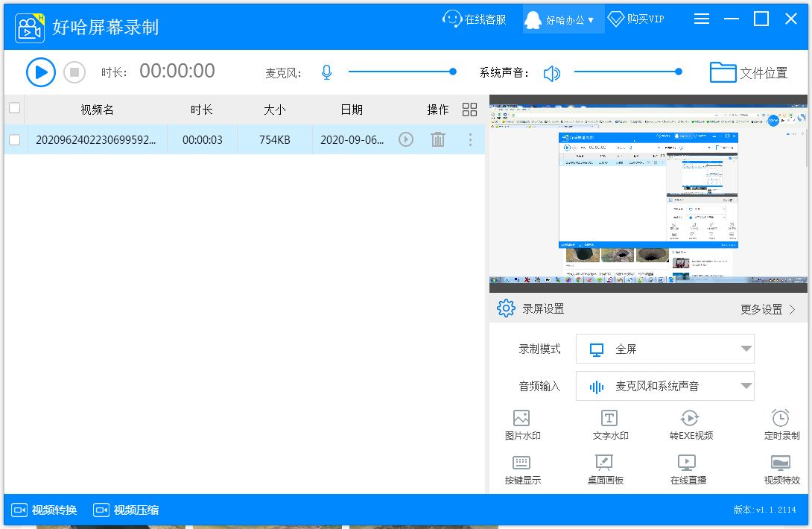This screenshot has height=529, width=812.
Task: Mute the microphone icon
Action: pyautogui.click(x=326, y=72)
